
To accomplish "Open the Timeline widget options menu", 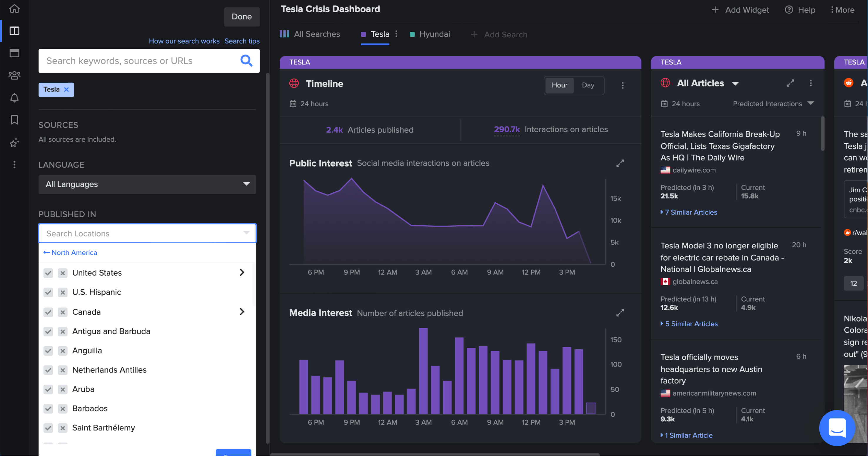I will 623,86.
